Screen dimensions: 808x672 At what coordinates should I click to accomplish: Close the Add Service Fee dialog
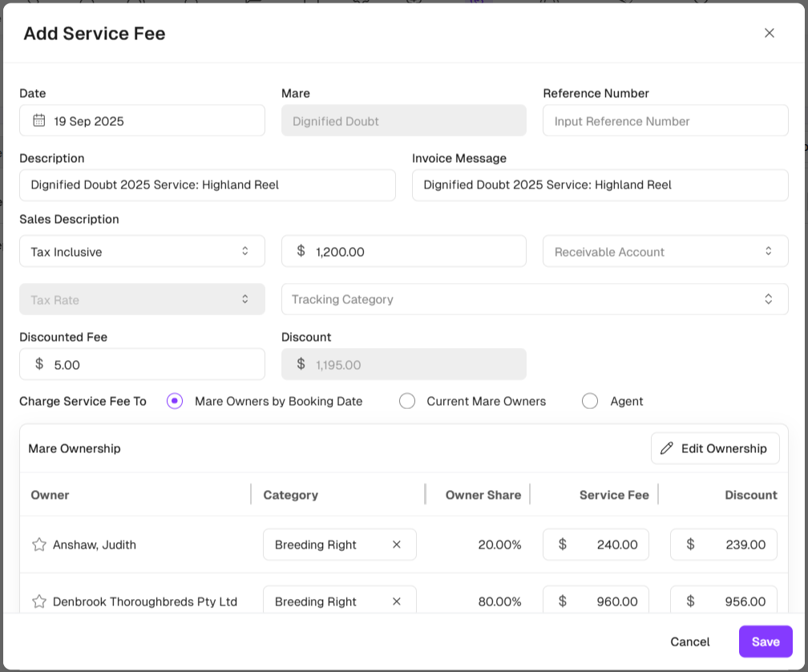769,33
